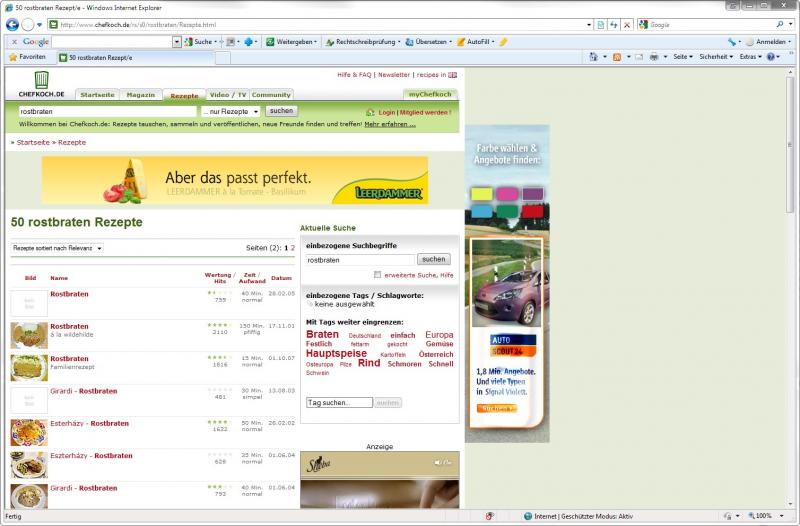
Task: Open the 'nur Rezepte' search scope dropdown
Action: [x=231, y=112]
